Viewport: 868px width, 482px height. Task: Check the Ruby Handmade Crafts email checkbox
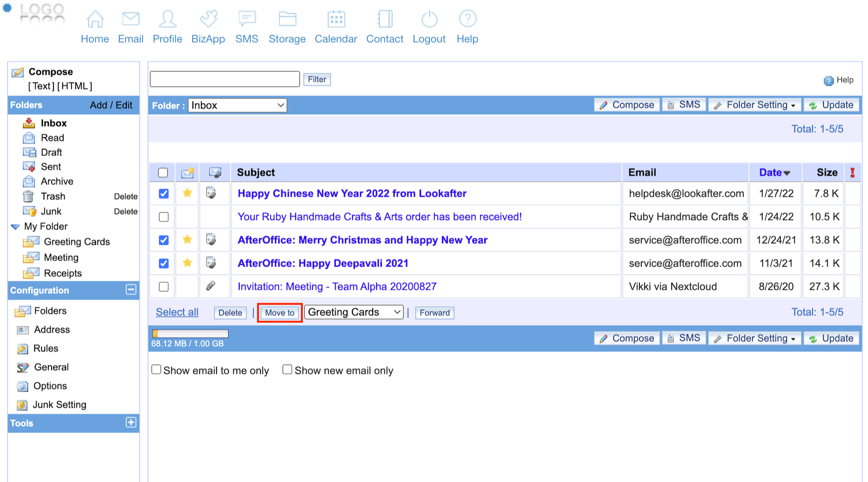pos(164,217)
